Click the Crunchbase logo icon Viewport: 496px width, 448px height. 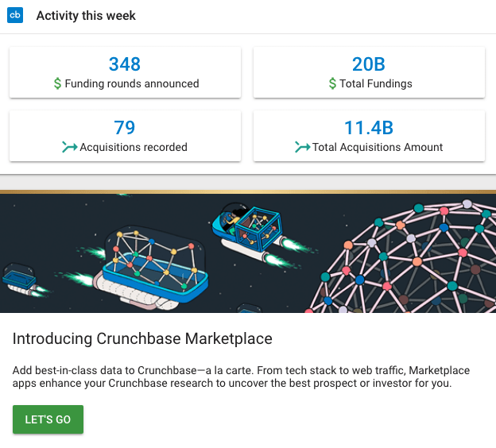tap(15, 16)
